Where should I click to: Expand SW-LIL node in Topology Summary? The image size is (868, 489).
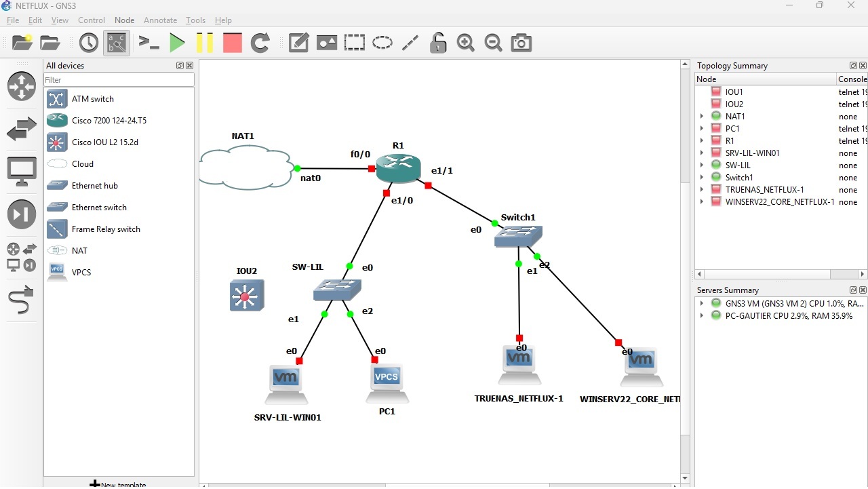click(x=702, y=165)
